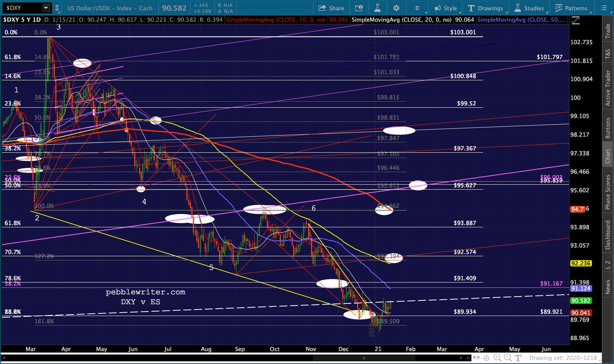614x364 pixels.
Task: Click the last price 90.582 in header
Action: (x=174, y=8)
